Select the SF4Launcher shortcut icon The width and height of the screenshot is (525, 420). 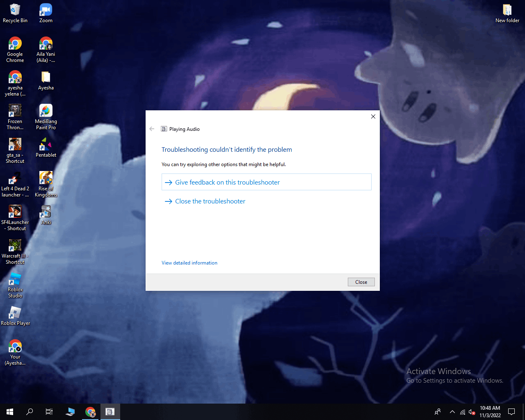[x=15, y=218]
